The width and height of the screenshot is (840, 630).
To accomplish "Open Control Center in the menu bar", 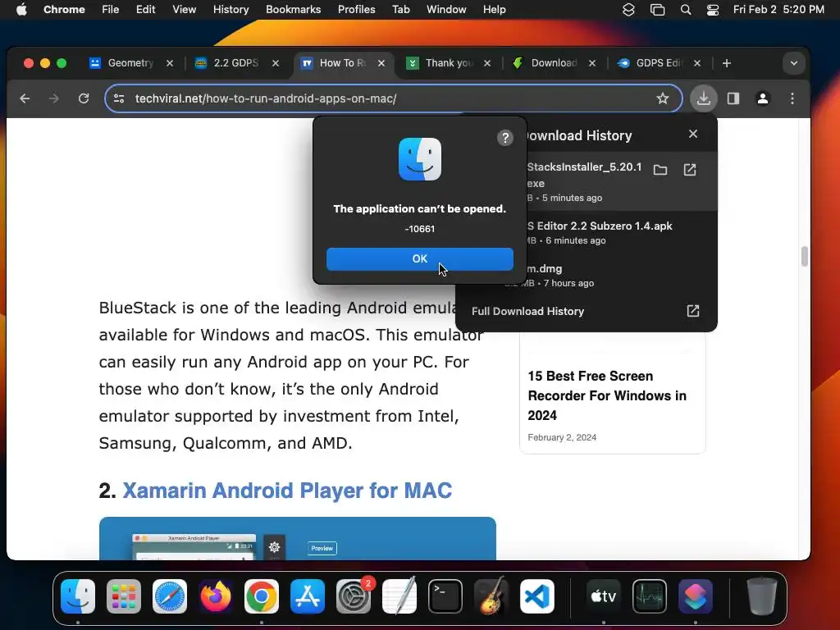I will pos(713,10).
